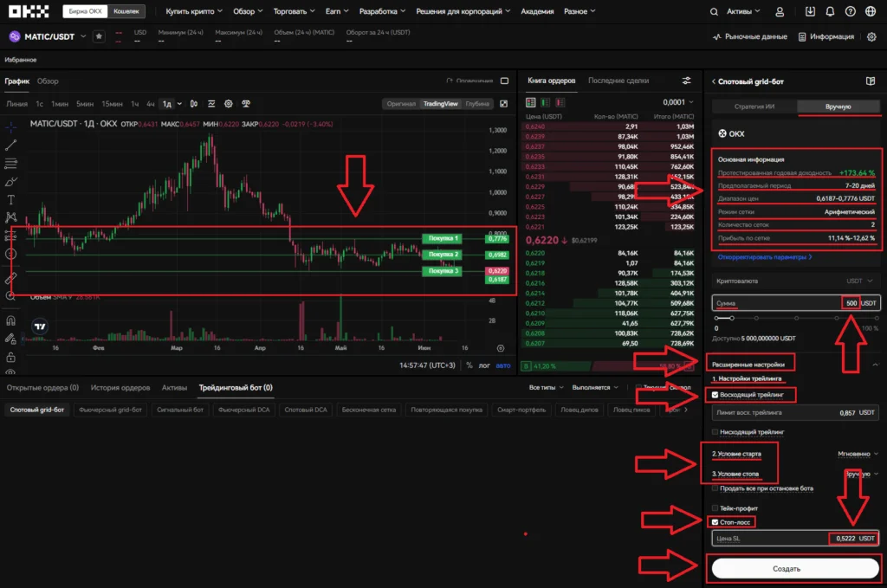
Task: Show both bids and asks order book view
Action: point(531,102)
